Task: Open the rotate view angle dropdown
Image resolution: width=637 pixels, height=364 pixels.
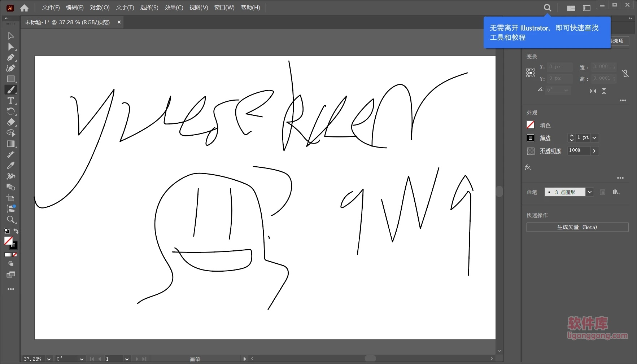Action: pos(82,359)
